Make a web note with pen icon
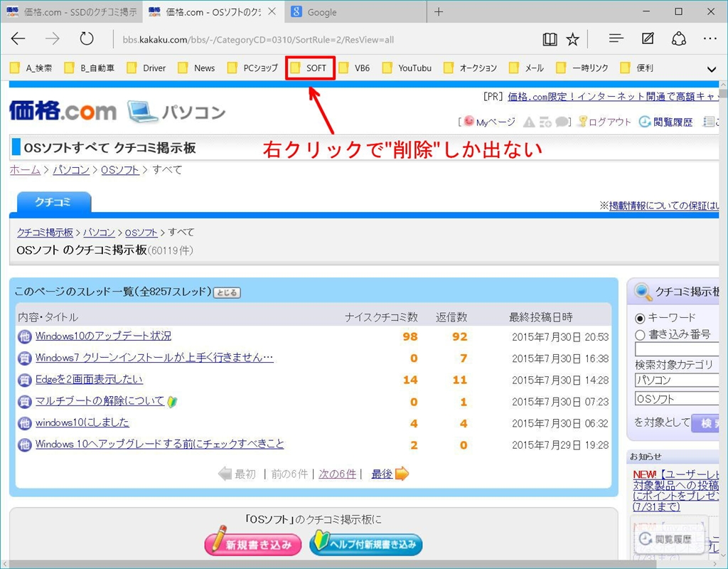 (648, 38)
